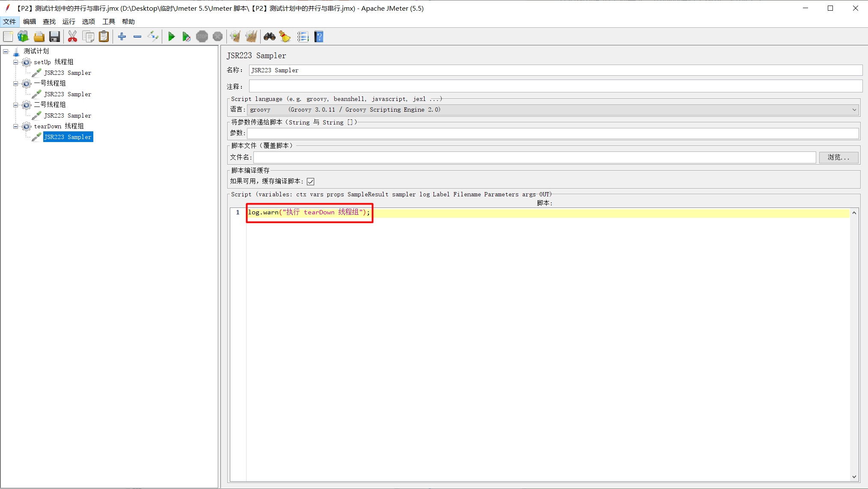
Task: Select the 二号线程组 tree label
Action: click(x=50, y=105)
